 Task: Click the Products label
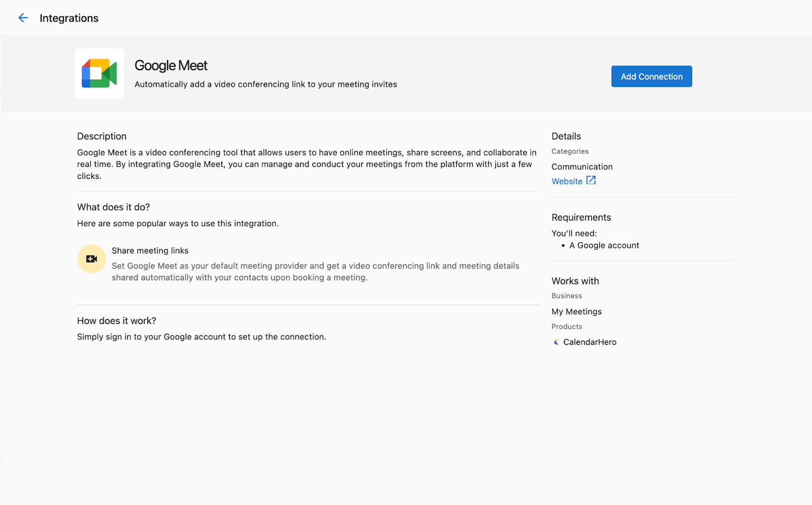pos(567,327)
